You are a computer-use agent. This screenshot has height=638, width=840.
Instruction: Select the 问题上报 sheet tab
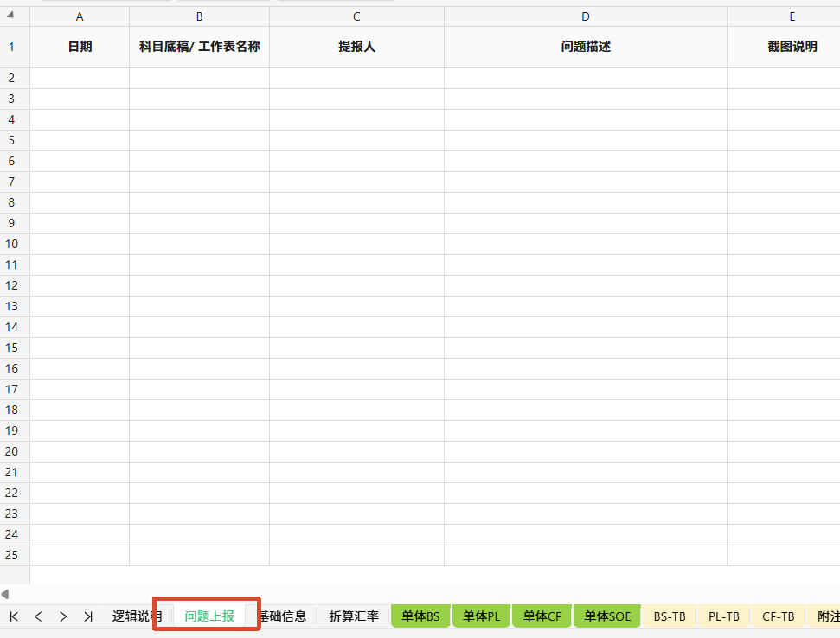click(209, 616)
